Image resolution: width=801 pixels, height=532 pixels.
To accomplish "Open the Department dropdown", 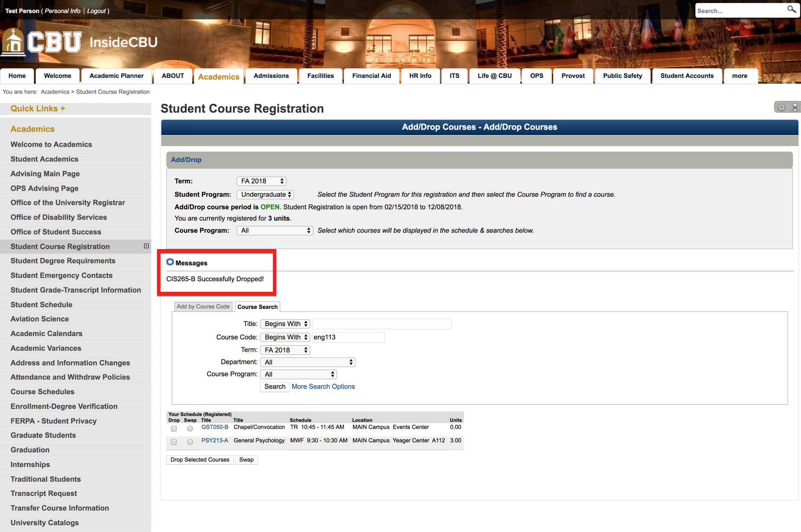I will (x=308, y=362).
